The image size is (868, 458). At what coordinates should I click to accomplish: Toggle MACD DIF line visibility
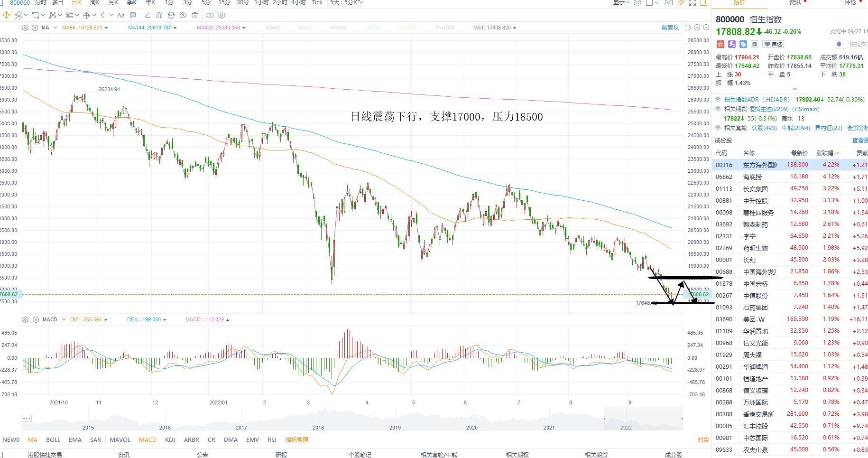point(89,319)
